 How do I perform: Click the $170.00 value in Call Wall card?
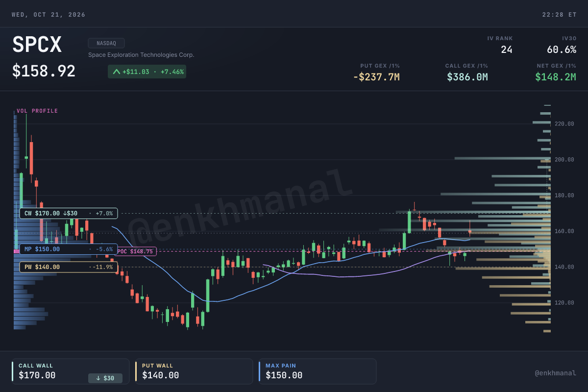(x=37, y=376)
